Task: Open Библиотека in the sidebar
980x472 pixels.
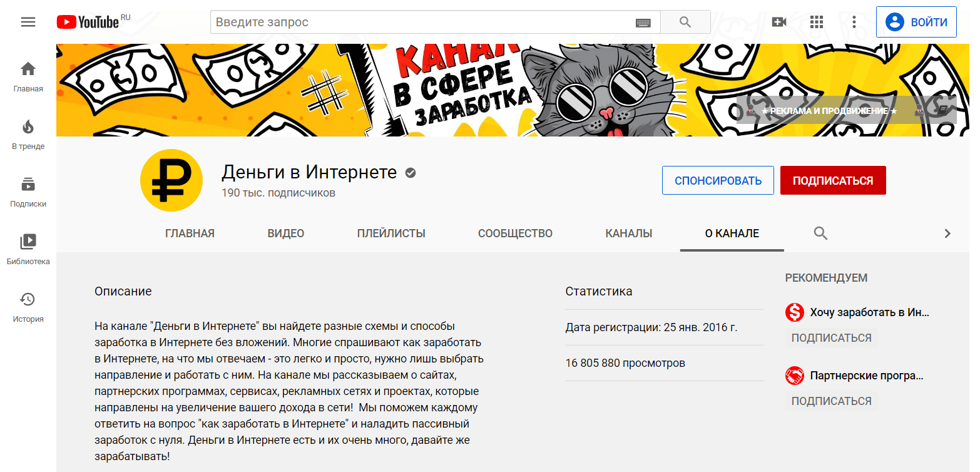Action: click(x=28, y=250)
